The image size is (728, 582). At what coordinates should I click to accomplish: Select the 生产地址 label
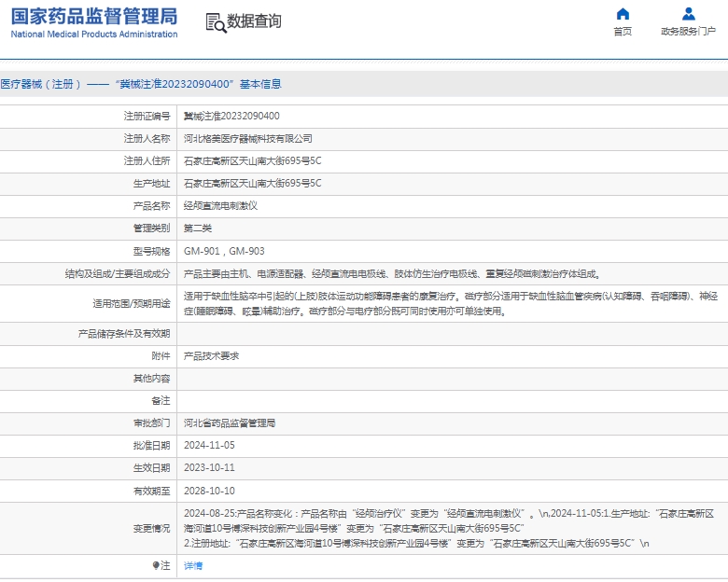tap(152, 184)
